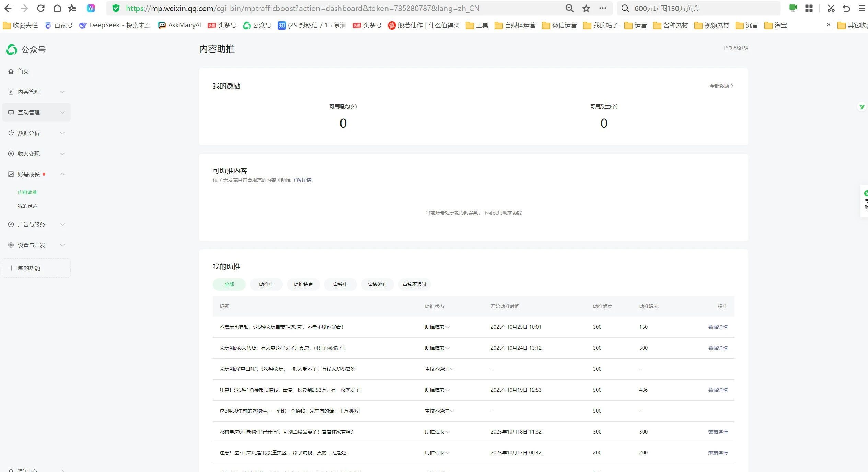Image resolution: width=868 pixels, height=472 pixels.
Task: Click the bookmark star in address bar
Action: (586, 8)
